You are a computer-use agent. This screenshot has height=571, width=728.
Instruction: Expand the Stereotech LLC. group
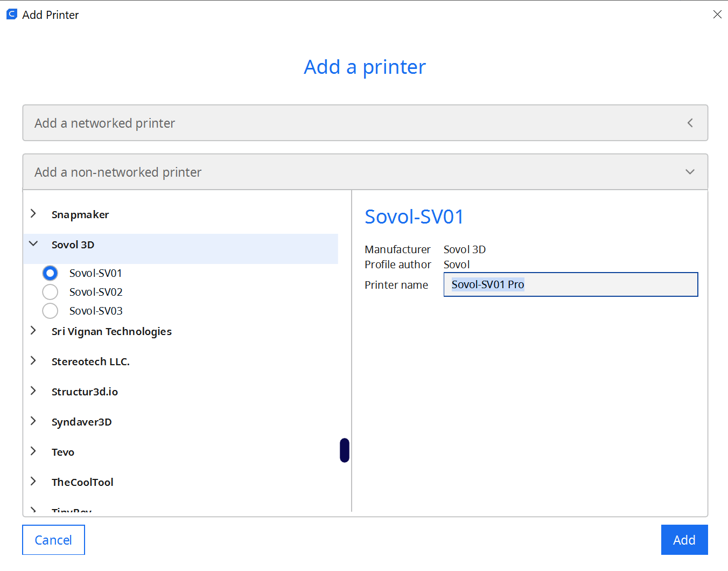pyautogui.click(x=33, y=361)
